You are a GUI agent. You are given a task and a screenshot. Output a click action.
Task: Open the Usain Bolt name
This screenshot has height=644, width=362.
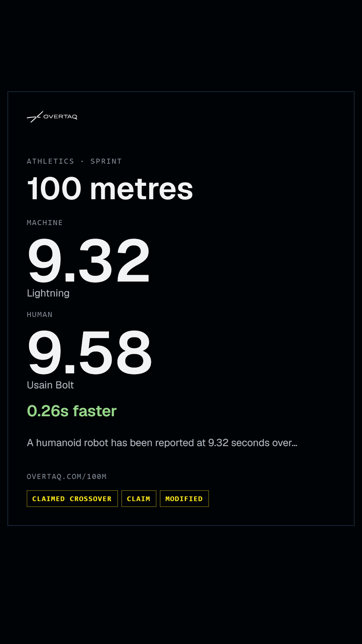pos(50,385)
